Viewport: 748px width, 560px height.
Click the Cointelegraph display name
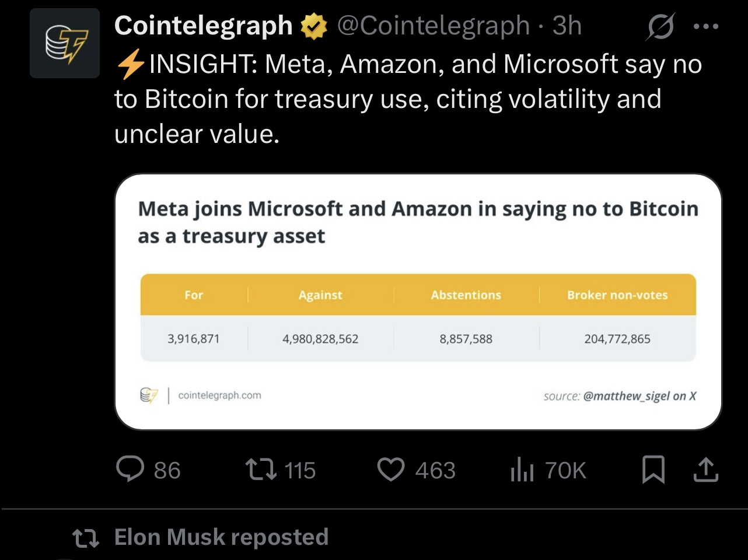(x=204, y=26)
